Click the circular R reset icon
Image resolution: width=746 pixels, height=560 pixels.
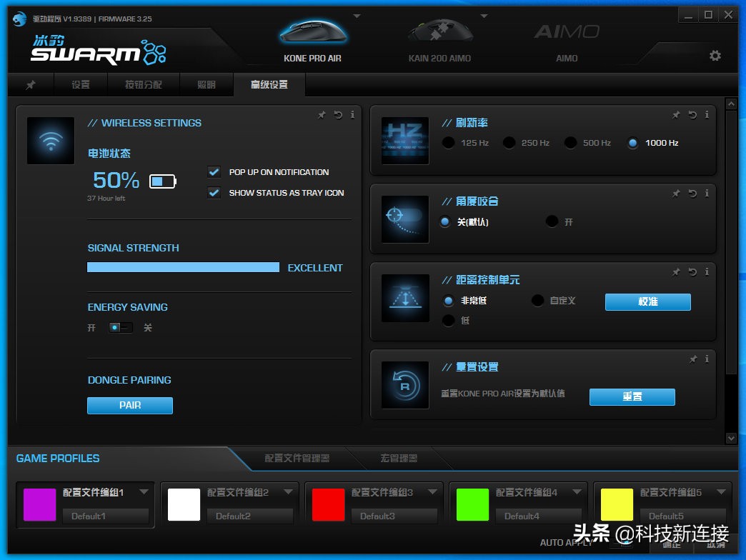405,385
